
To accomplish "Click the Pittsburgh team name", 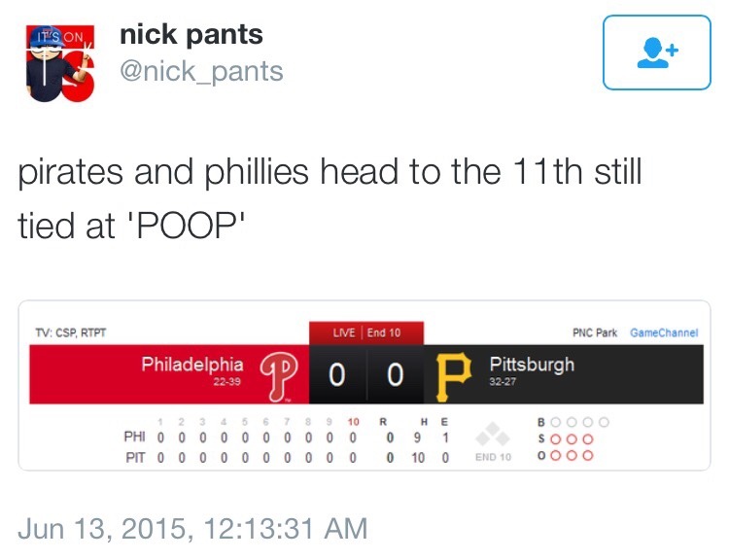I will (532, 365).
